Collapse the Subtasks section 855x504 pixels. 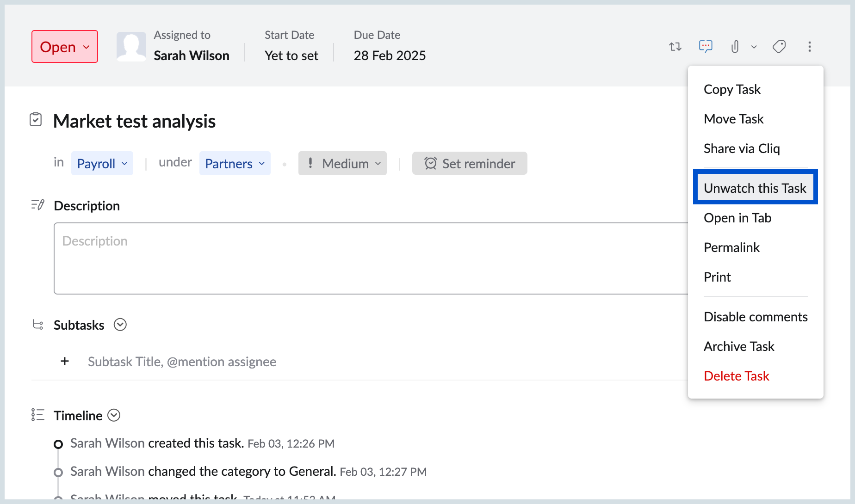pos(120,325)
